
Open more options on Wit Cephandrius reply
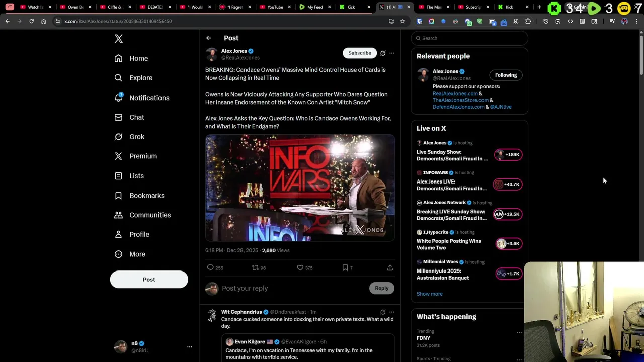[x=392, y=312]
